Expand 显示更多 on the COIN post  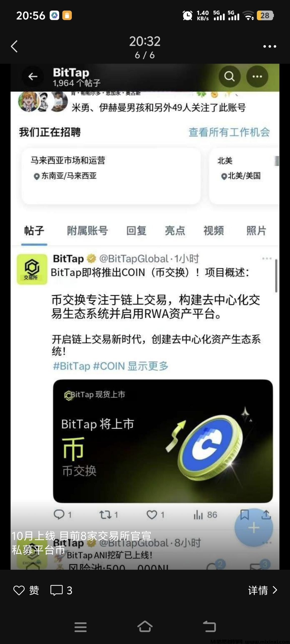148,366
